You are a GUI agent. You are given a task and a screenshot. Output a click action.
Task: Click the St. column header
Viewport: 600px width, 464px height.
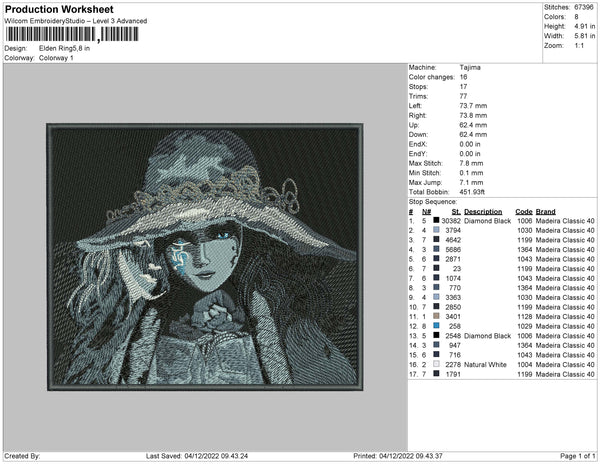tap(456, 212)
